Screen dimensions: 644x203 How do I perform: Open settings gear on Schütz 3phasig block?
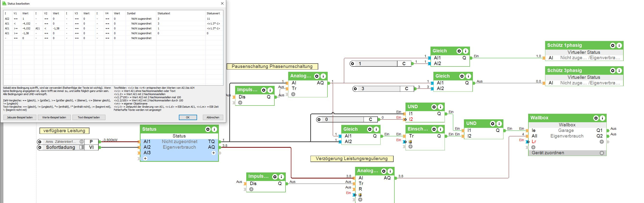[x=612, y=71]
